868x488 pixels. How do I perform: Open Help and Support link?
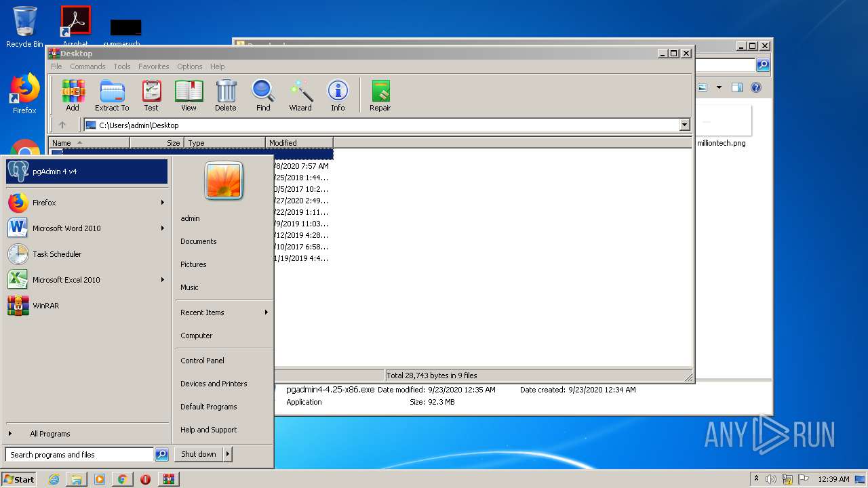pyautogui.click(x=209, y=430)
